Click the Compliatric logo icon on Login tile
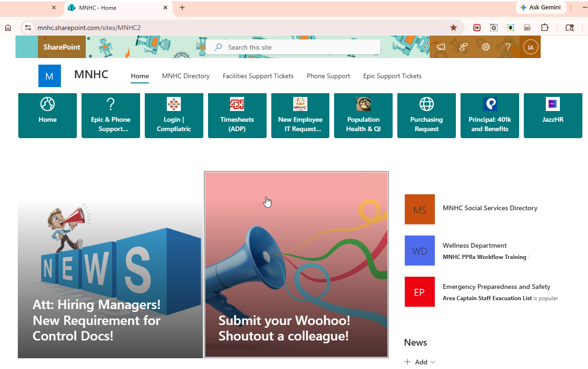 click(174, 104)
